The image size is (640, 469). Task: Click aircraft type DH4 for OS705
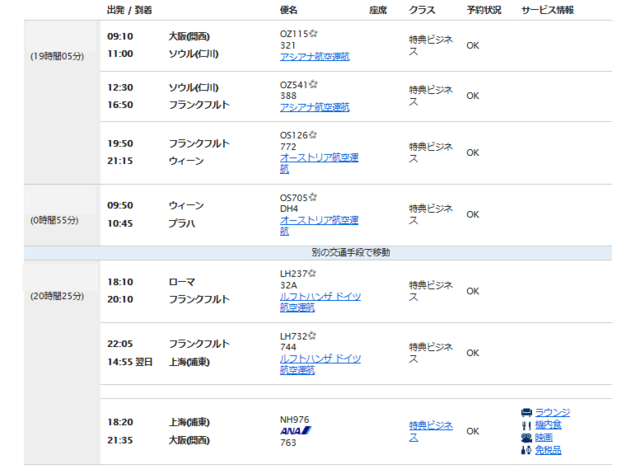289,209
